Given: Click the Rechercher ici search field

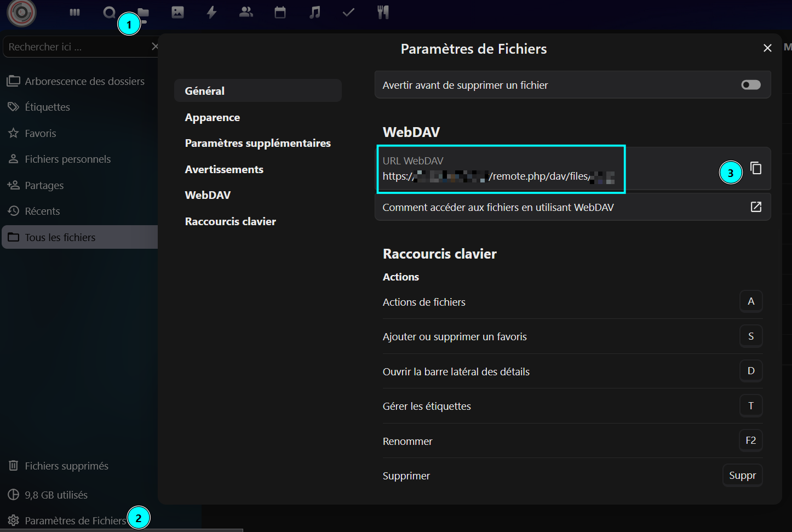Looking at the screenshot, I should tap(77, 47).
